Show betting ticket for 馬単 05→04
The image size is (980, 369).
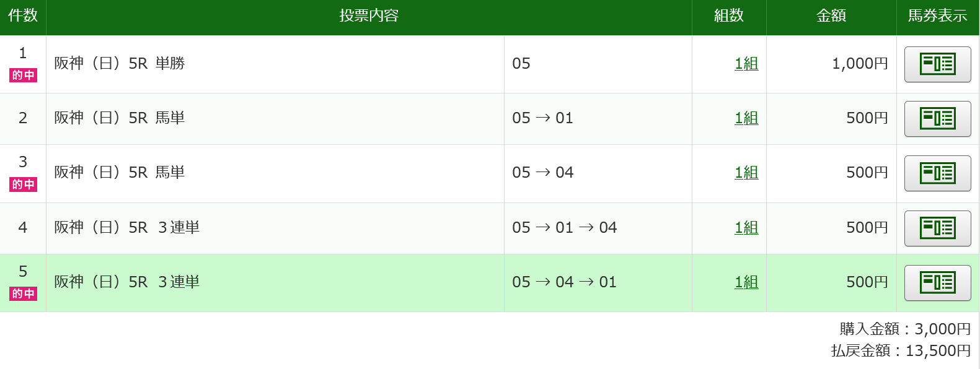pos(937,173)
